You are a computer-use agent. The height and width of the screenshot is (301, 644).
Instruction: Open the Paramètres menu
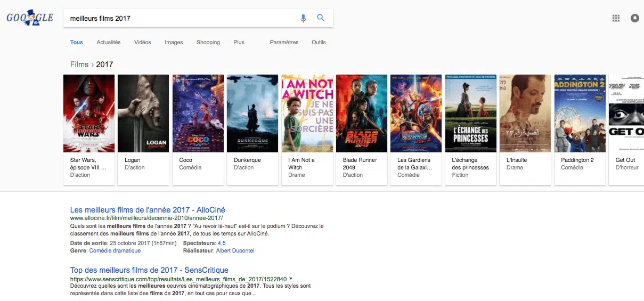coord(284,43)
